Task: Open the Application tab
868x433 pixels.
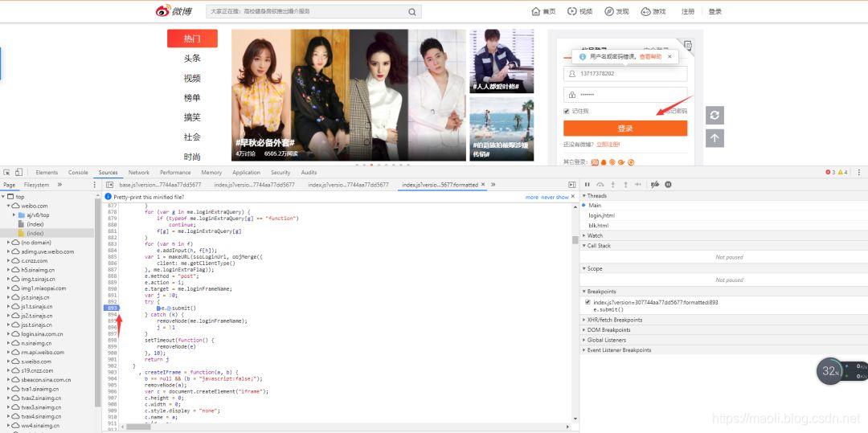Action: tap(247, 173)
